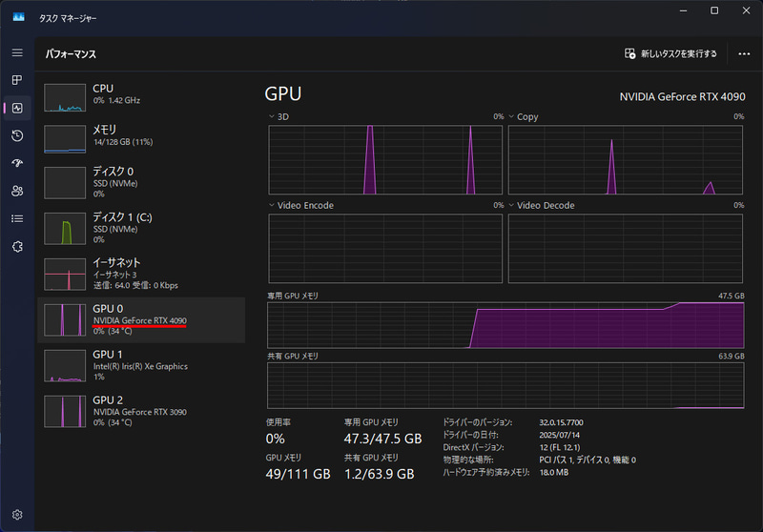Go to the Processes page icon

17,80
